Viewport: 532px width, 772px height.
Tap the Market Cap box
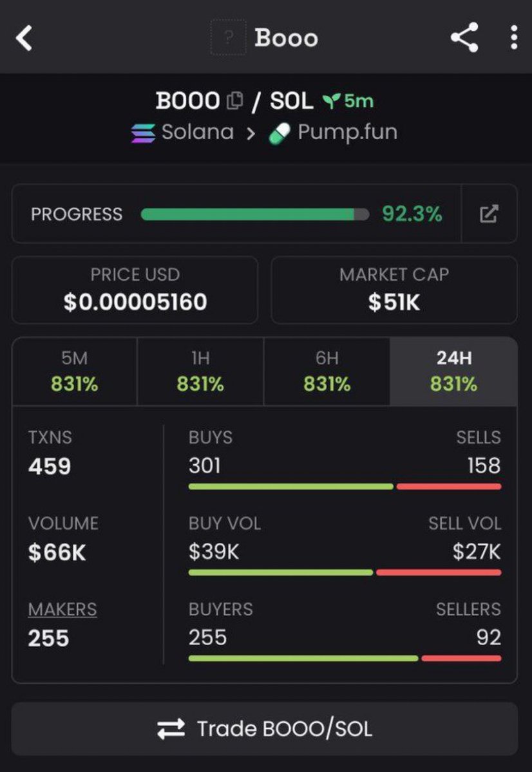[x=394, y=290]
